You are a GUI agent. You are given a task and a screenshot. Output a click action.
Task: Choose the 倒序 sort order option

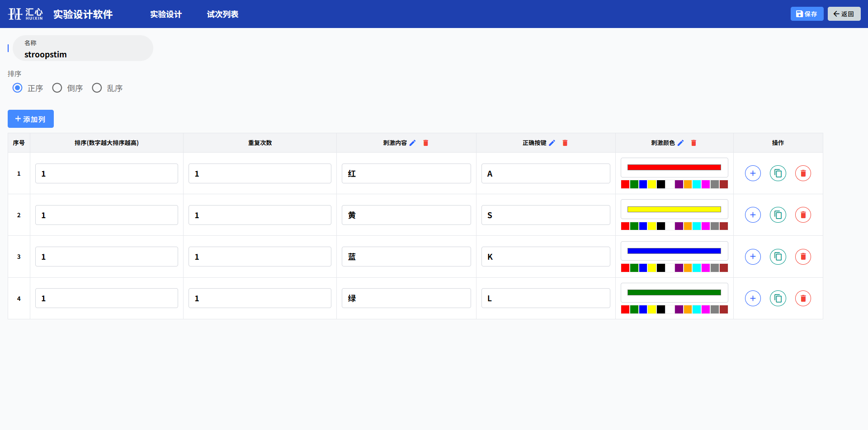click(57, 88)
